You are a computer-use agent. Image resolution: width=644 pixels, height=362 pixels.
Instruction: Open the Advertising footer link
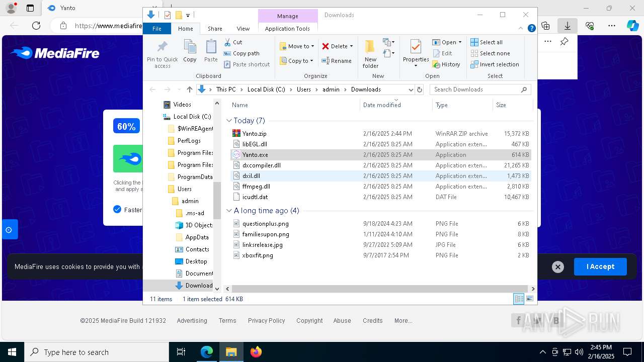pos(192,321)
